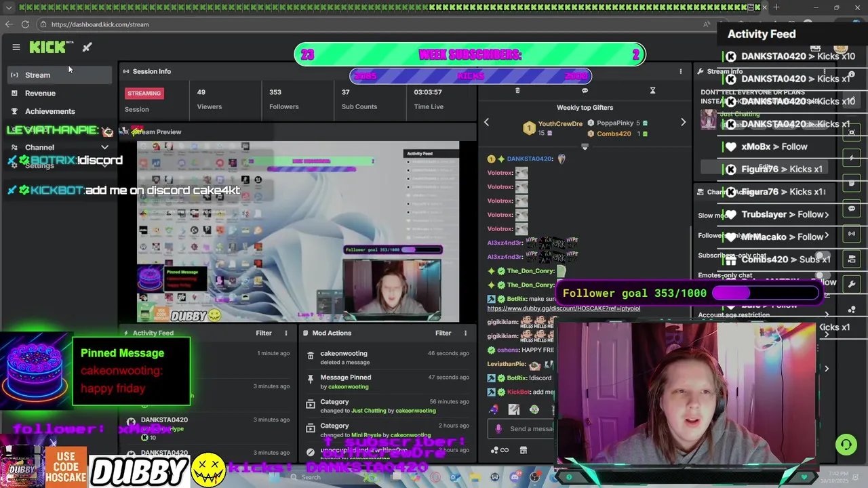Image resolution: width=868 pixels, height=488 pixels.
Task: Open Mod Actions Filter
Action: (x=443, y=333)
